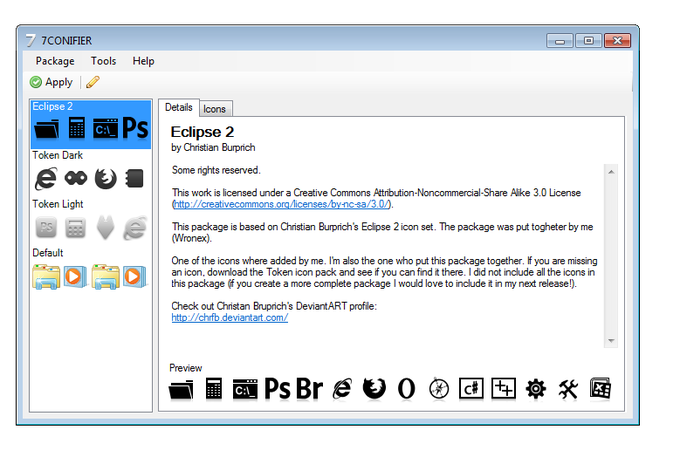Click the command prompt icon in Preview row
680x457 pixels.
click(x=245, y=389)
